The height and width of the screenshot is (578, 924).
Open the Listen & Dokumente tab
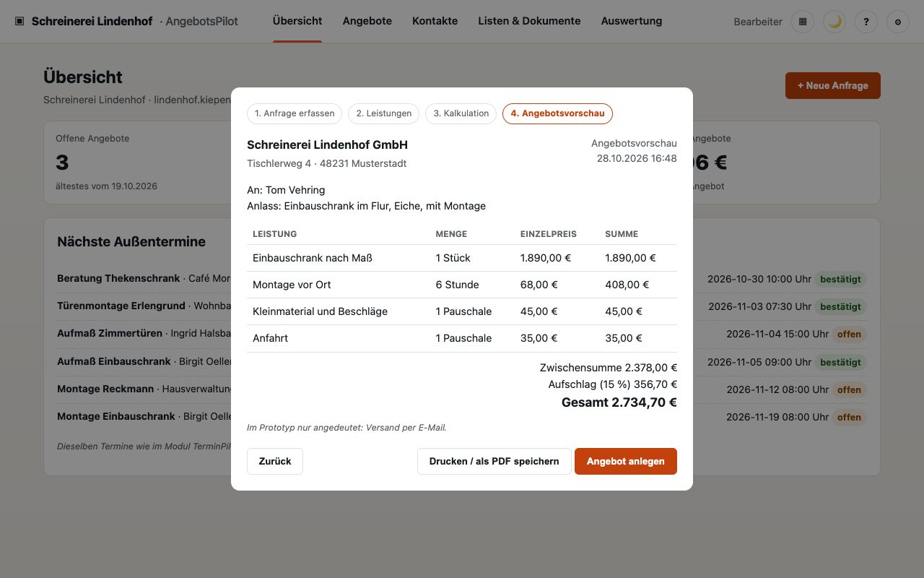tap(529, 21)
